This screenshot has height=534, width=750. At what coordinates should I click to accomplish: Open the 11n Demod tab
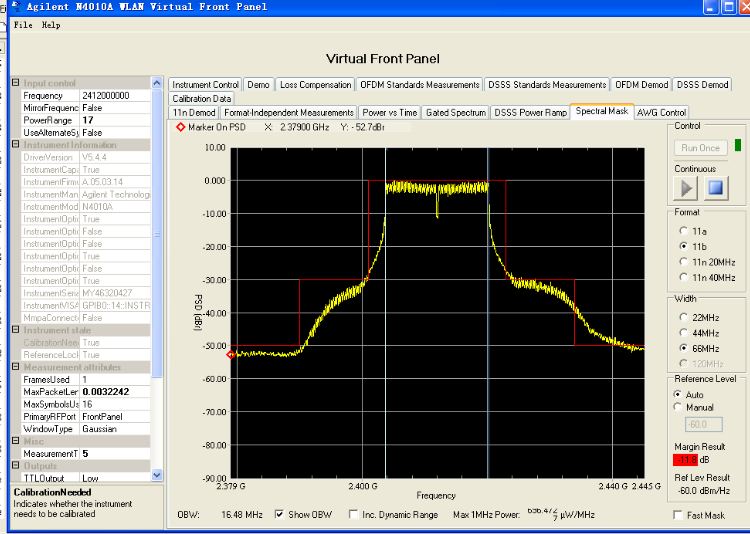pyautogui.click(x=194, y=112)
